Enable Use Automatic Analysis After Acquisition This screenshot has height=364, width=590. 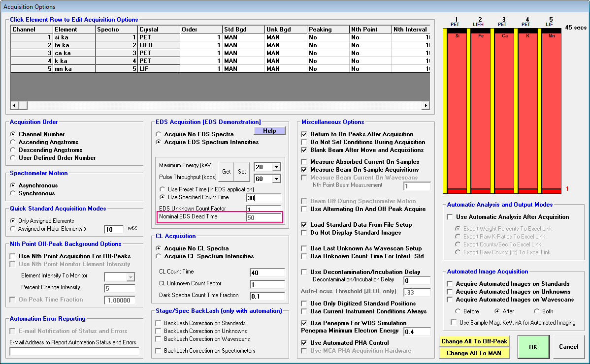[450, 217]
